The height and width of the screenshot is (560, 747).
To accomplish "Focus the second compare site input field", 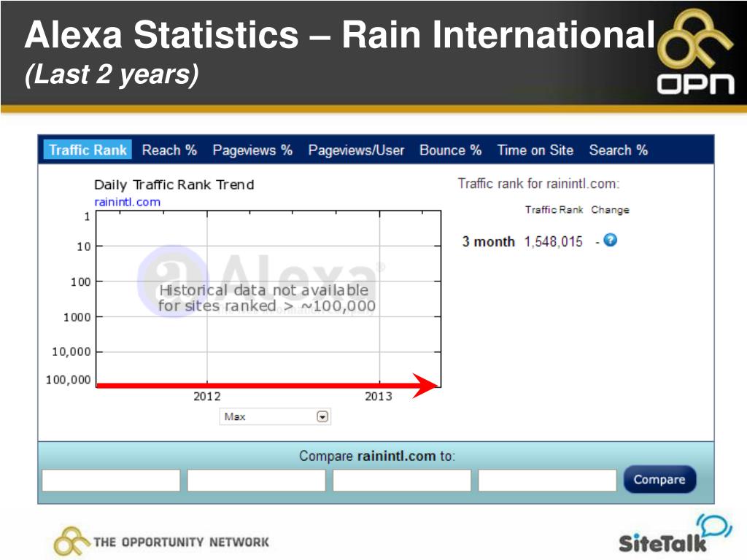I will [x=256, y=480].
